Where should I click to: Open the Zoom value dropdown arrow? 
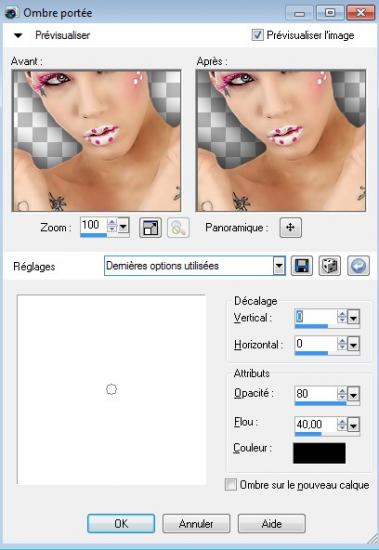123,225
